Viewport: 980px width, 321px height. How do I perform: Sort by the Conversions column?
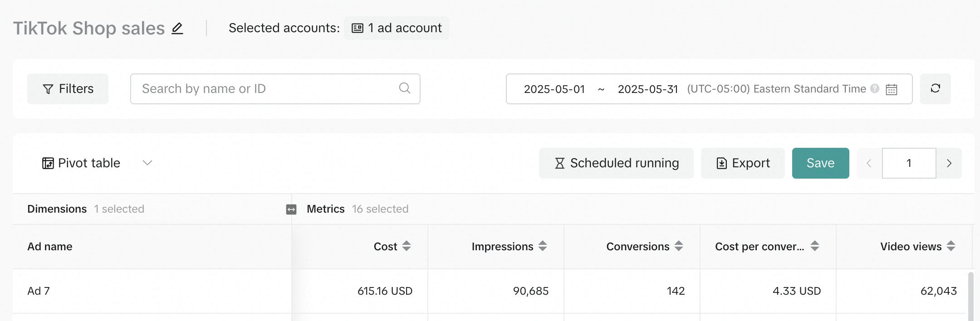tap(679, 246)
